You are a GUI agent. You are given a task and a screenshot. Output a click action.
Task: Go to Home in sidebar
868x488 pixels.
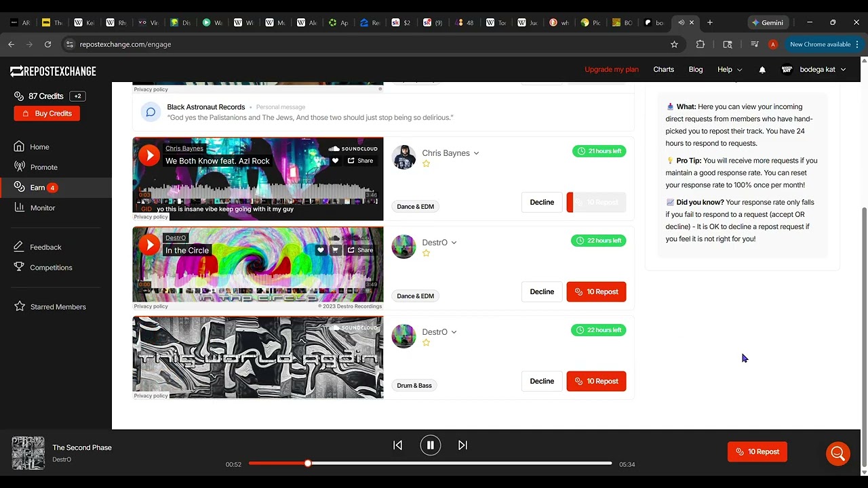click(39, 146)
